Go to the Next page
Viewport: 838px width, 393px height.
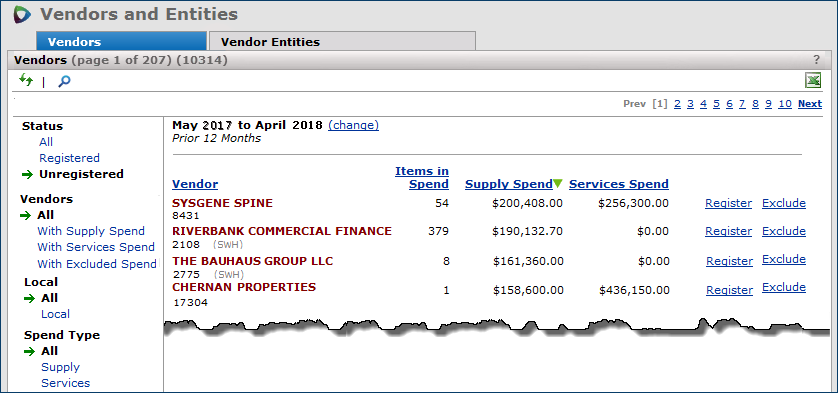click(810, 104)
